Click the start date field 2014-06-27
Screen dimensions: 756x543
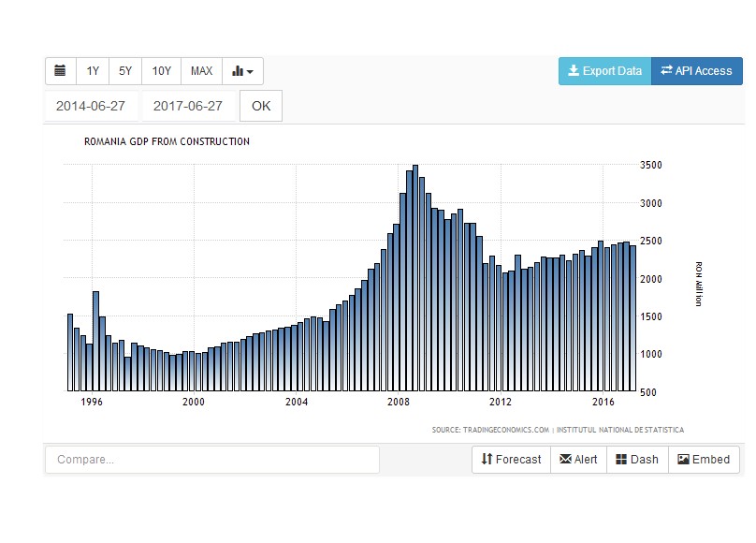coord(91,106)
